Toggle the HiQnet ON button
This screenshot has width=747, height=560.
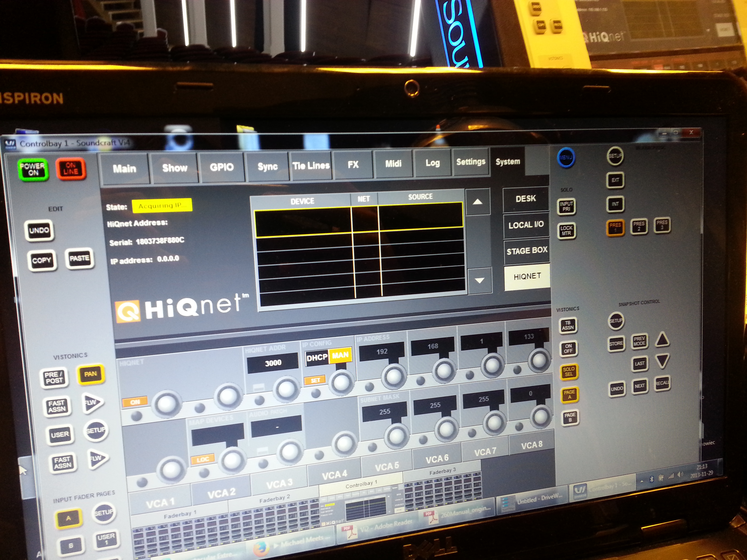click(x=135, y=401)
